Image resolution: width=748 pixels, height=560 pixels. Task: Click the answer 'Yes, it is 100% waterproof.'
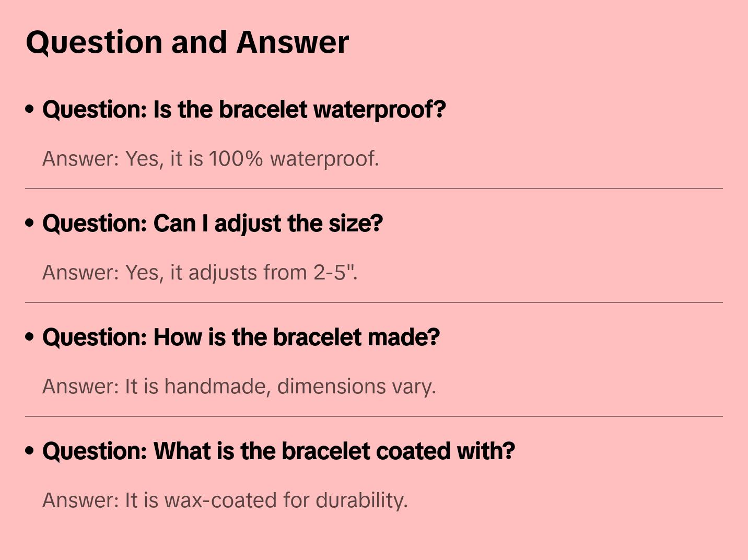click(211, 159)
